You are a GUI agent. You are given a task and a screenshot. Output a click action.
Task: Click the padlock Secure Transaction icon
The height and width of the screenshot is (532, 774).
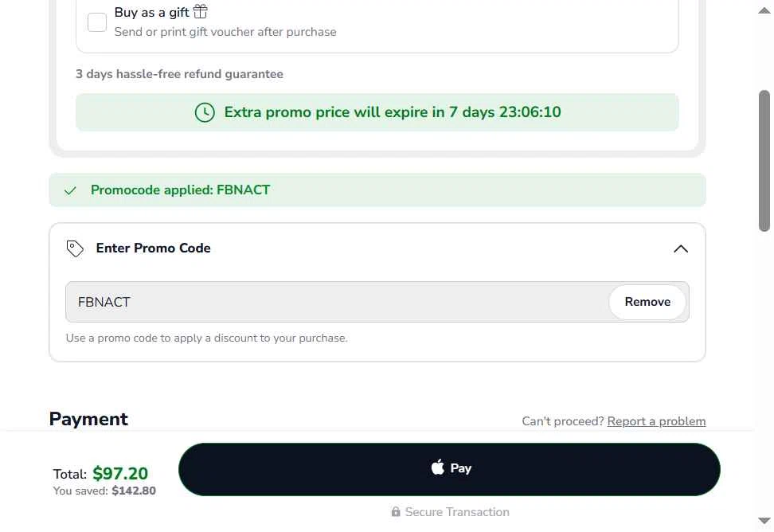396,512
